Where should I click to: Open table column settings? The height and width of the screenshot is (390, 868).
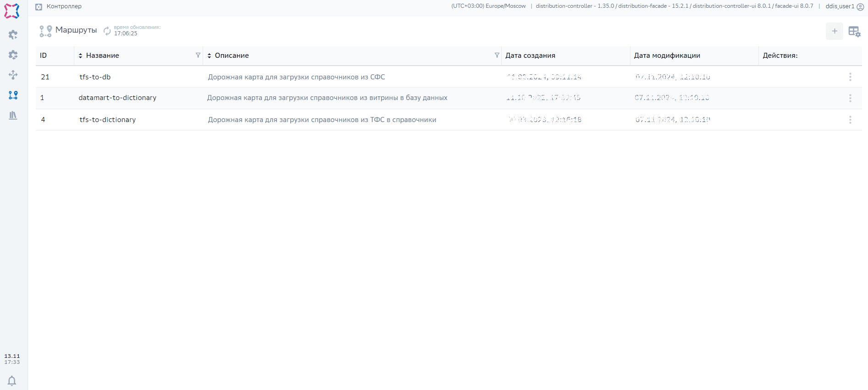pos(854,31)
